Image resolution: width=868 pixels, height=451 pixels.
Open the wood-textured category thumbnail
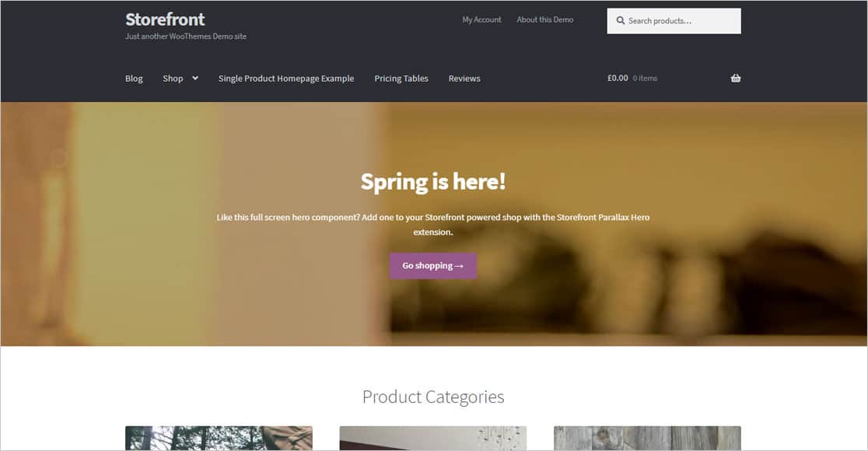coord(647,438)
